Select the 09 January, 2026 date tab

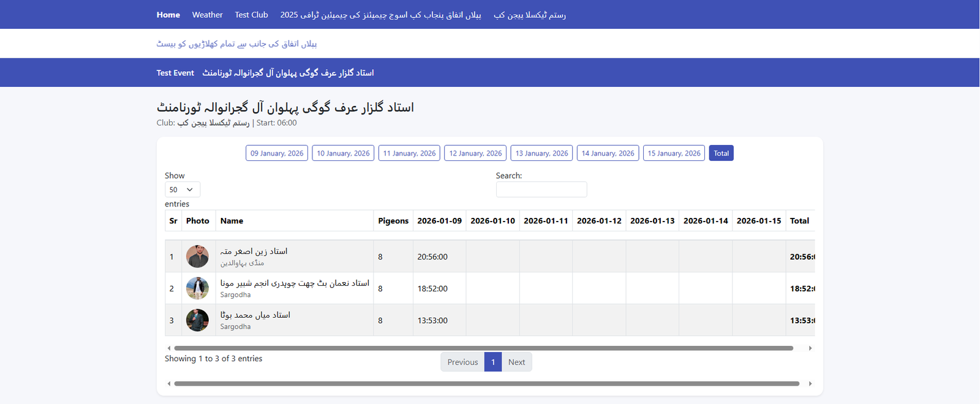click(277, 153)
